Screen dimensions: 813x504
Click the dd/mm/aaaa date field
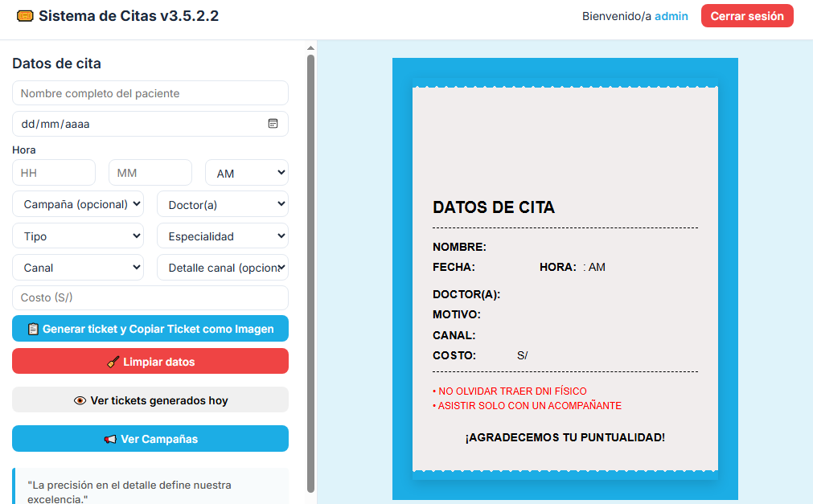150,124
